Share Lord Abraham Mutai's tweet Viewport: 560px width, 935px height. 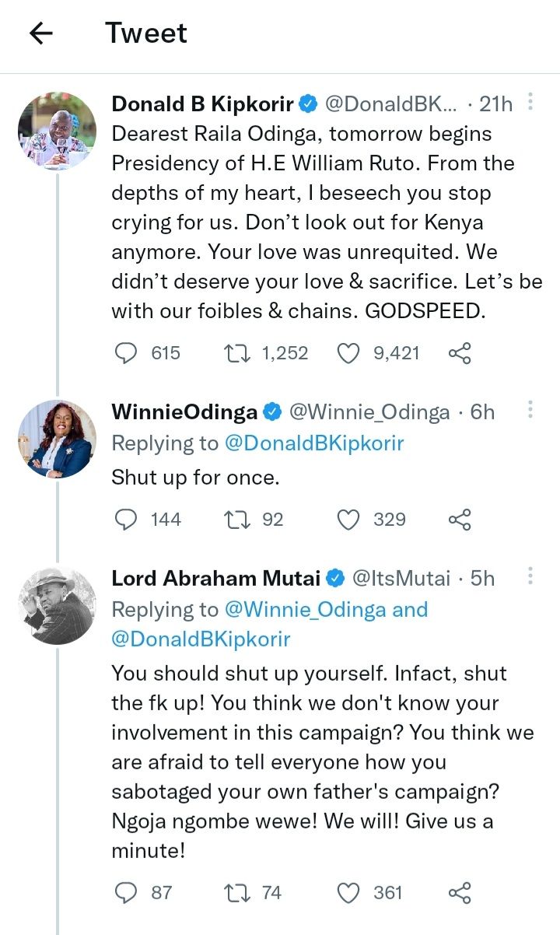460,892
